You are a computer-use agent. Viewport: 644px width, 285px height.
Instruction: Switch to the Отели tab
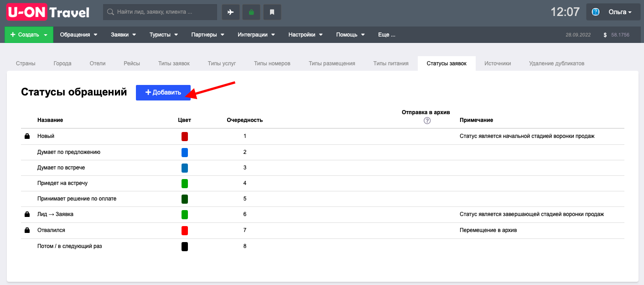[x=98, y=63]
